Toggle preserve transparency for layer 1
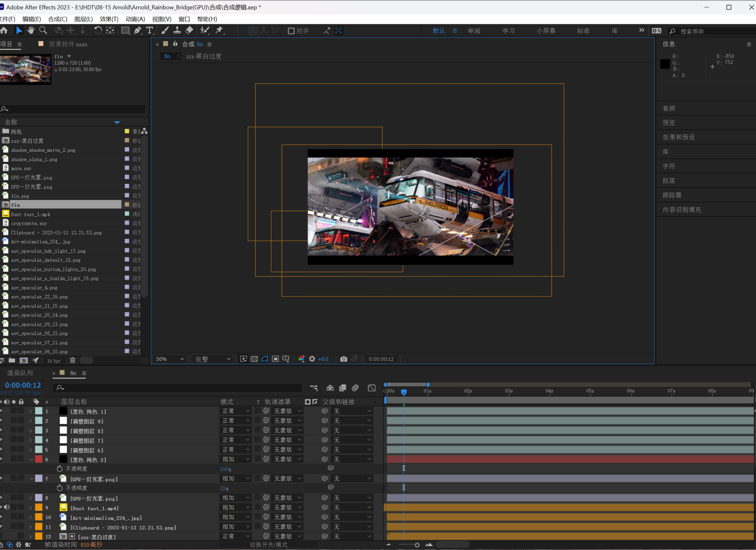 pyautogui.click(x=258, y=411)
